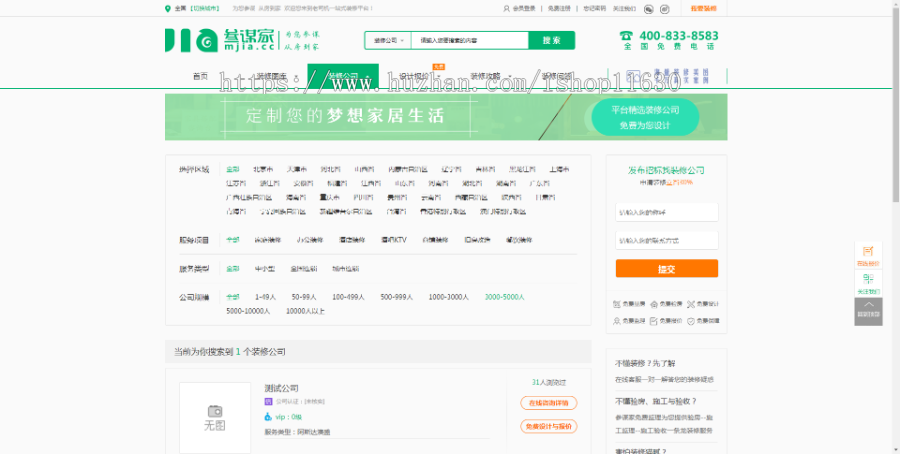Filter by region 天津市
The image size is (900, 454).
coord(297,169)
